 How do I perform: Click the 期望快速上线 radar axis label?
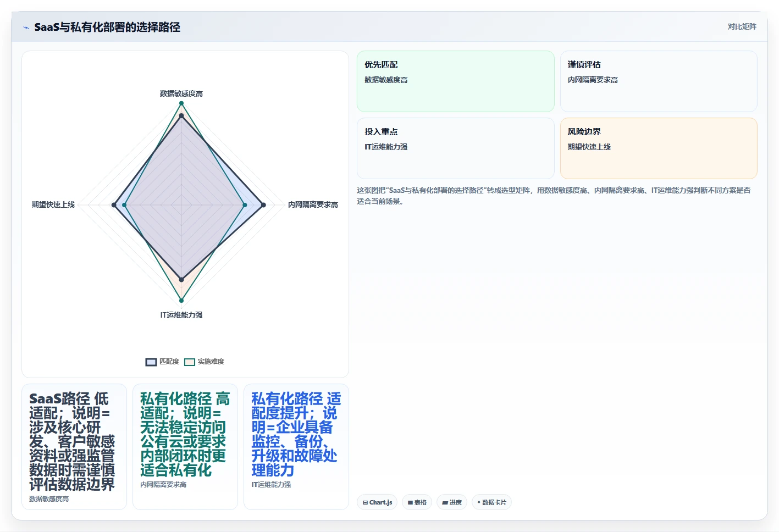coord(53,204)
